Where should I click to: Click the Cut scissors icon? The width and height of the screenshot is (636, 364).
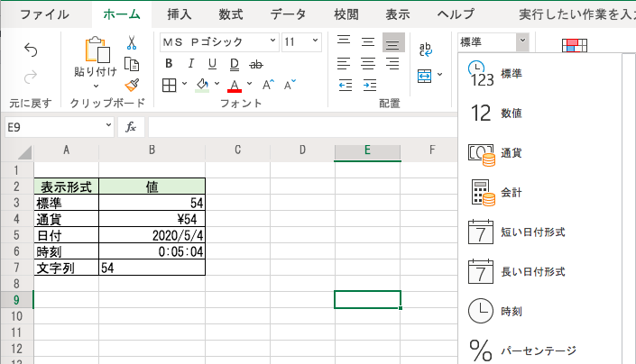pos(132,42)
